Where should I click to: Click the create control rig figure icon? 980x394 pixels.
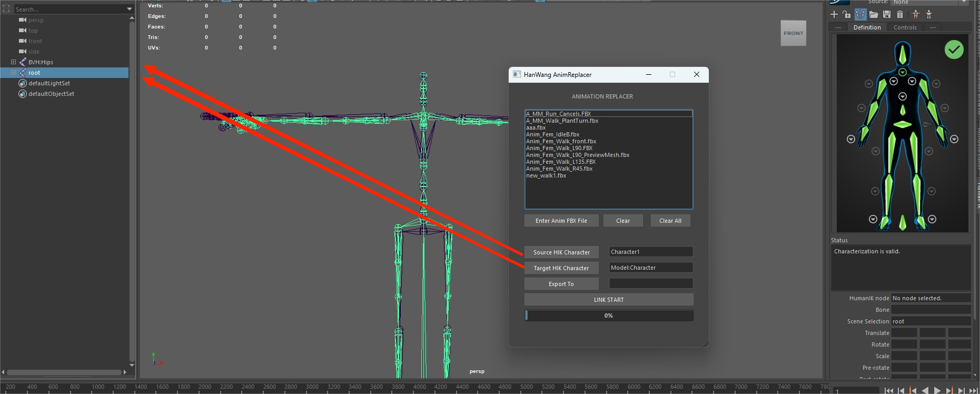tap(916, 14)
